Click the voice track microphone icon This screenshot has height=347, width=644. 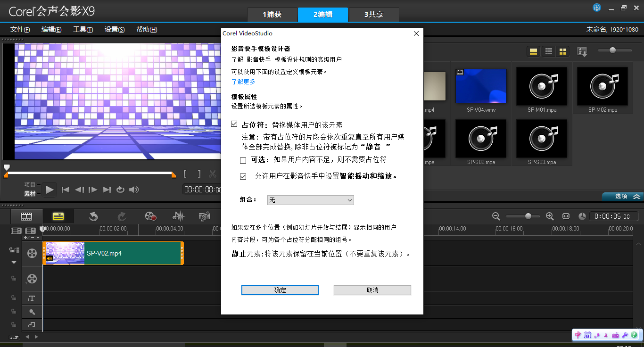pyautogui.click(x=32, y=312)
